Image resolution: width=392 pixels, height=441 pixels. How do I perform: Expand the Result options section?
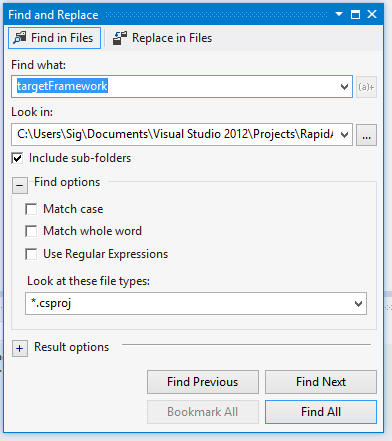point(20,349)
